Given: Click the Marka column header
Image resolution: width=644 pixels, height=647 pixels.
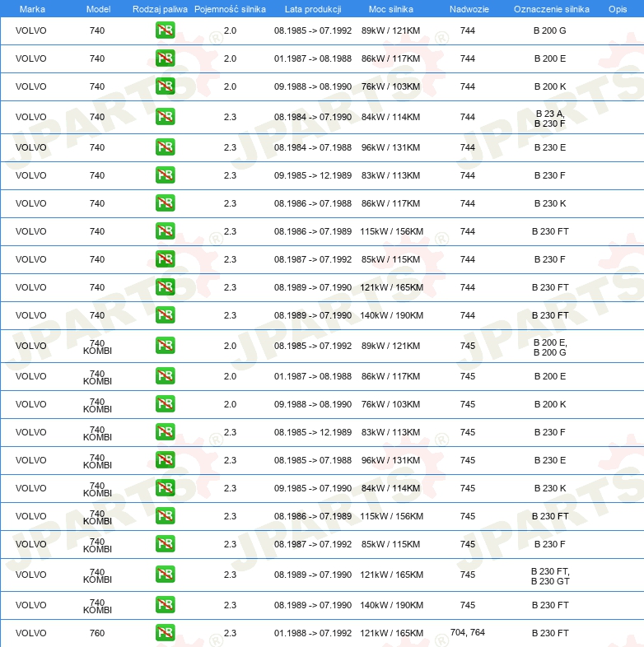Looking at the screenshot, I should point(32,9).
